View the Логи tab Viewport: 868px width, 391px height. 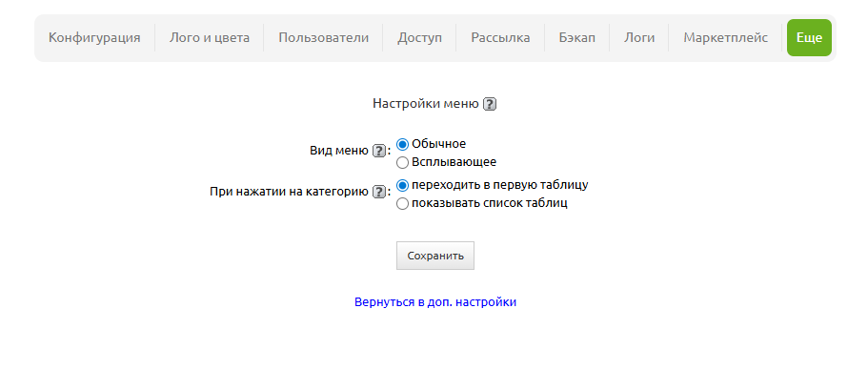[x=639, y=37]
